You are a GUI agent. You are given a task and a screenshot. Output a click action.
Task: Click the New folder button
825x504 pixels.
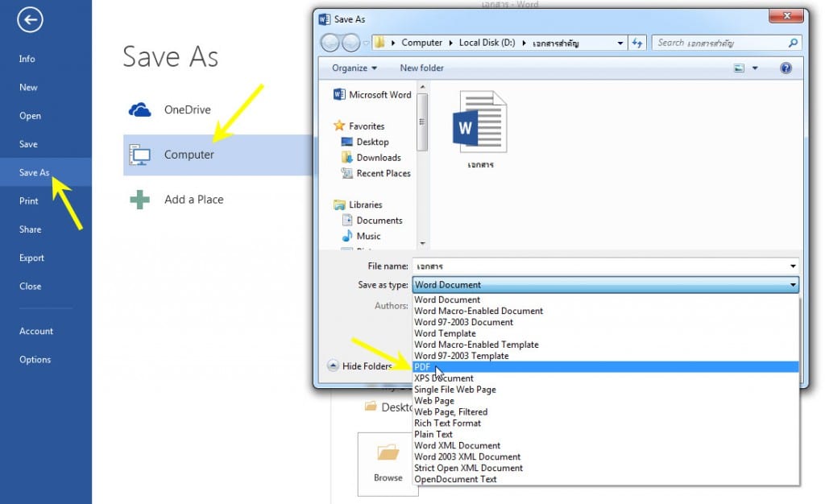coord(421,68)
